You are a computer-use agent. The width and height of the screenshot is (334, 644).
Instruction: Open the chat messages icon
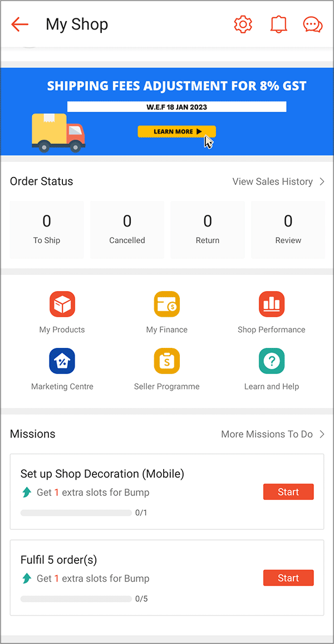pos(312,24)
